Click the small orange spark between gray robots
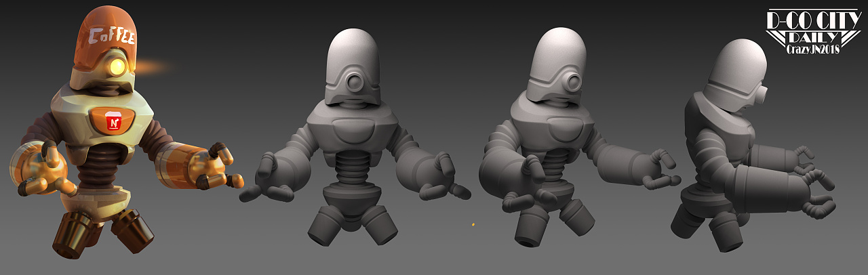This screenshot has width=868, height=275. 473,224
